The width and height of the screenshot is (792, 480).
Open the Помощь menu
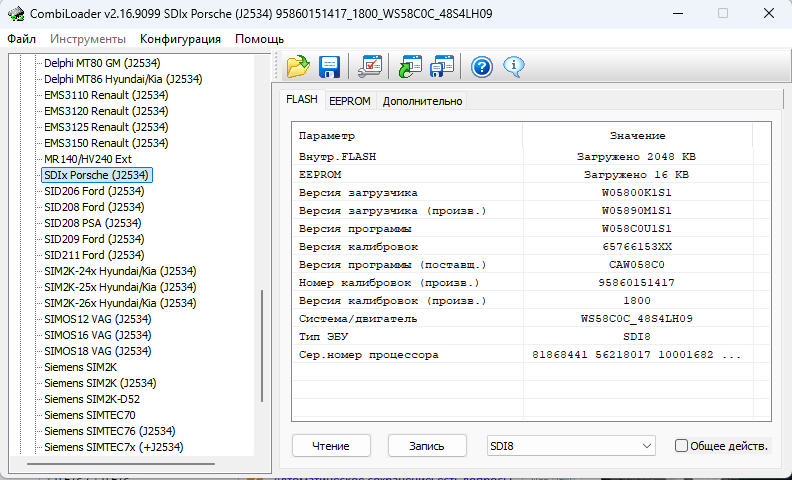point(260,39)
